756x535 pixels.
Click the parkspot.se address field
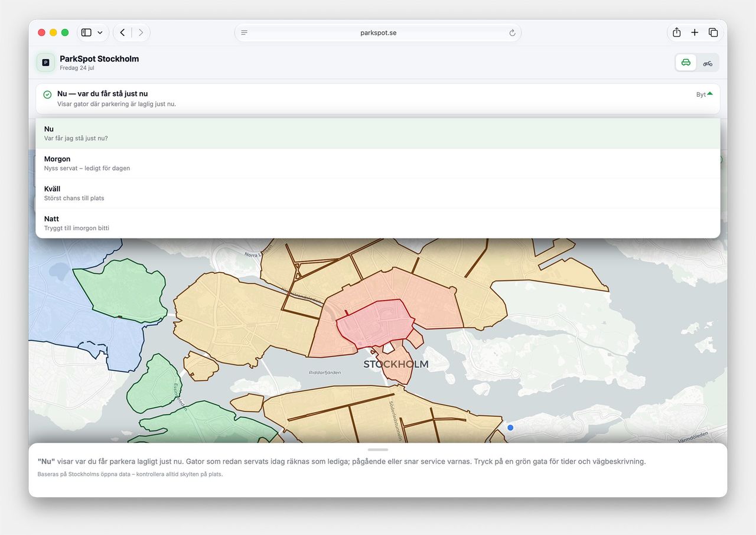tap(378, 32)
